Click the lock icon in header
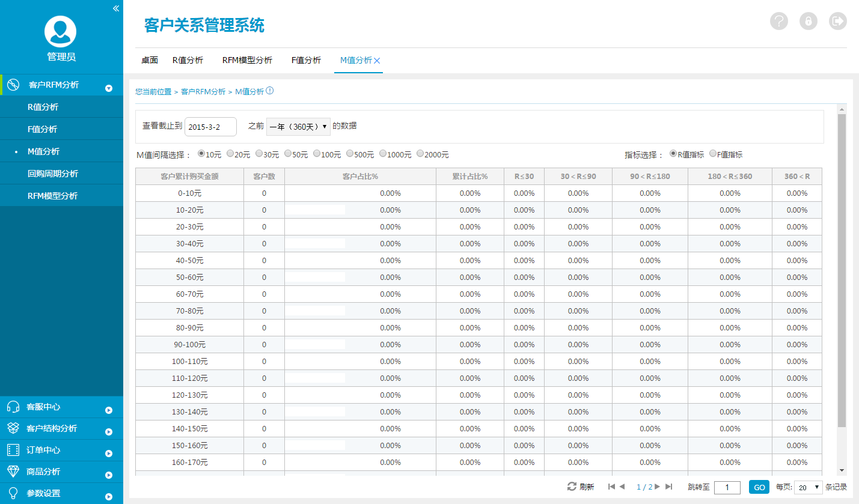Screen dimensions: 859x504 (x=809, y=21)
